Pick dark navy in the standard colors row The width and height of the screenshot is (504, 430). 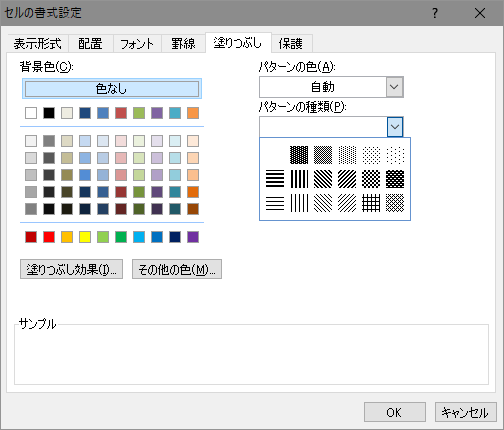point(175,237)
